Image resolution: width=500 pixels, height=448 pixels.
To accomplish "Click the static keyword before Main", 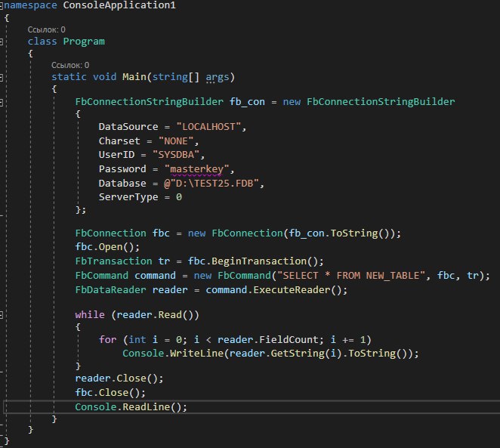I will point(69,77).
